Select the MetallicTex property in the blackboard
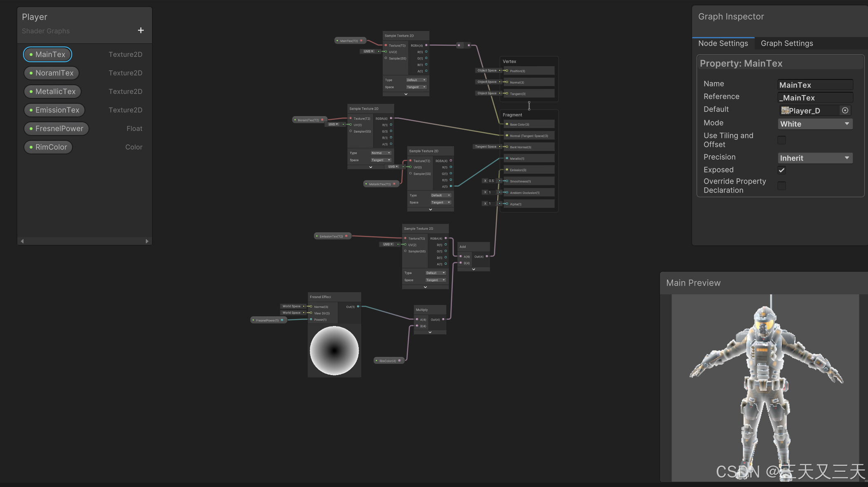This screenshot has width=868, height=487. tap(52, 91)
